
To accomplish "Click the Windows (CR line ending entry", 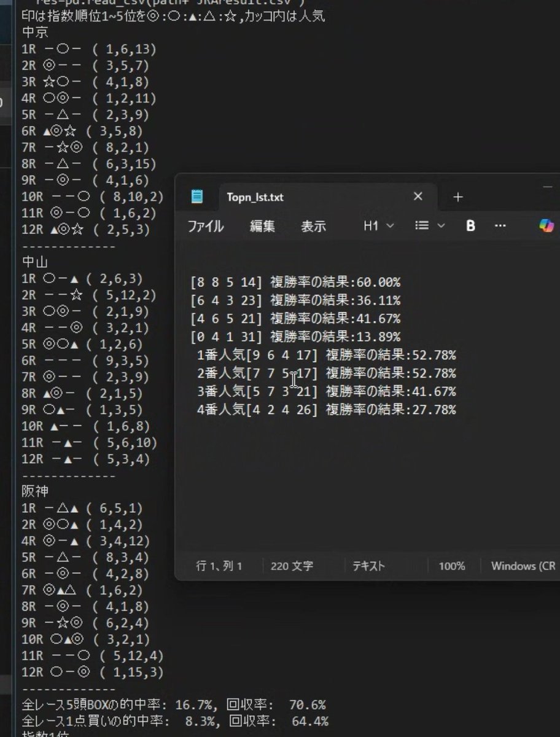I will [x=523, y=566].
